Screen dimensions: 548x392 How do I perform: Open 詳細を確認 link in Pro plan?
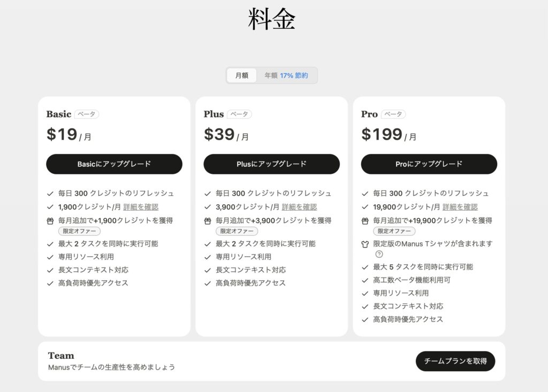tap(460, 207)
